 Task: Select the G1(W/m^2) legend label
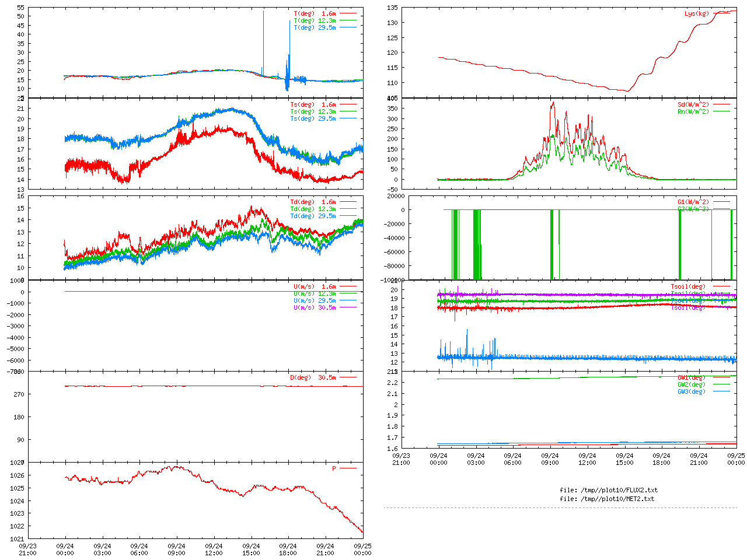(693, 202)
